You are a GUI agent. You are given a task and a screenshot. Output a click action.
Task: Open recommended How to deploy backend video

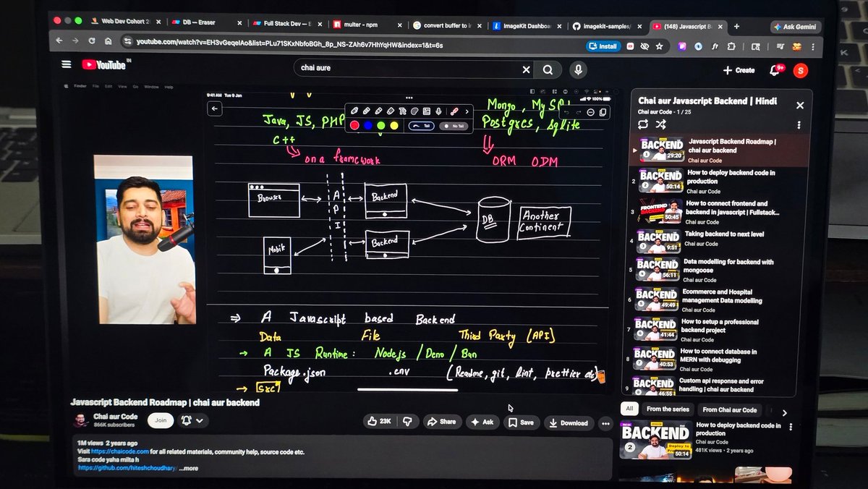(705, 441)
